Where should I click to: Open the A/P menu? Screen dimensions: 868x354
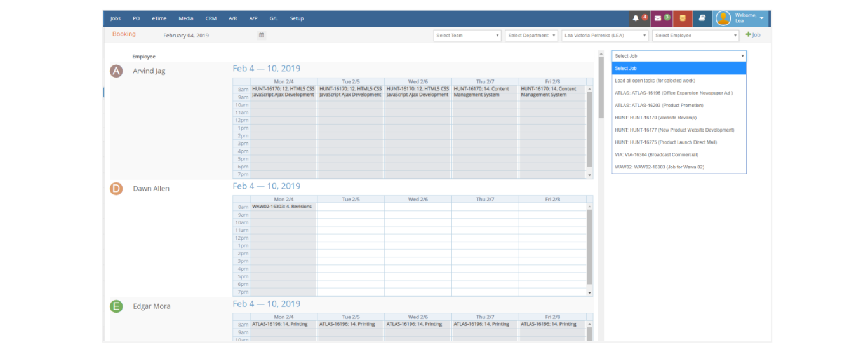[253, 18]
